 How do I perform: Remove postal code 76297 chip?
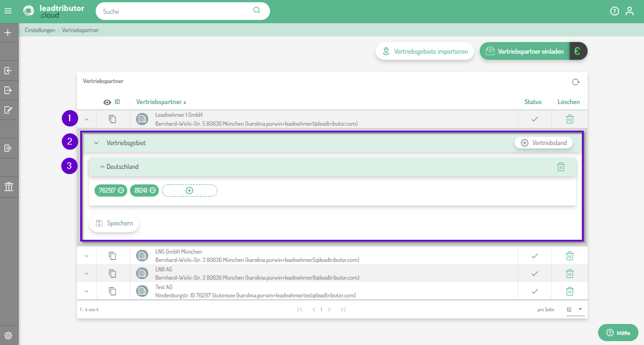click(121, 190)
